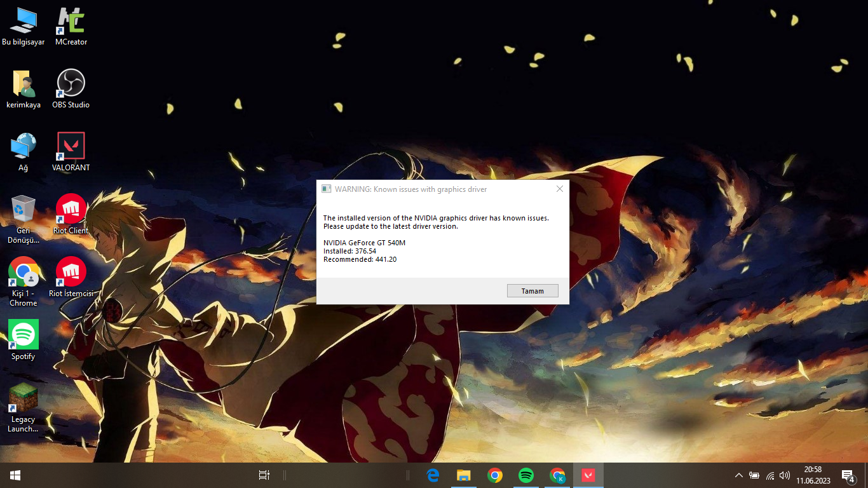Select the OBS Studio desktop shortcut
868x488 pixels.
pyautogui.click(x=71, y=90)
